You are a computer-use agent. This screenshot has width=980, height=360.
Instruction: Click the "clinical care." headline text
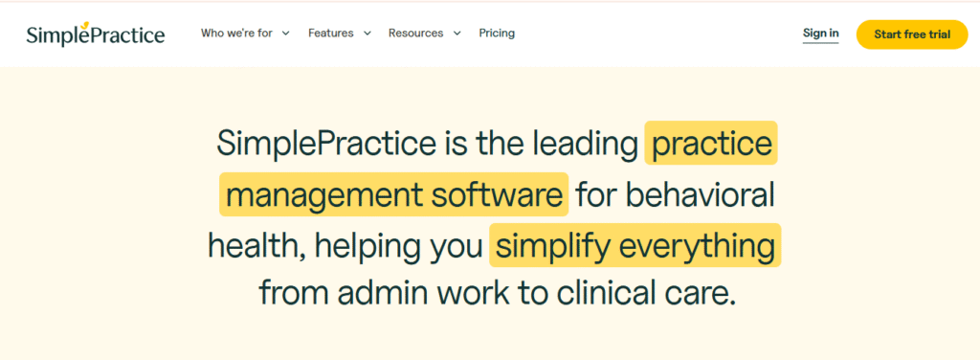pyautogui.click(x=653, y=294)
